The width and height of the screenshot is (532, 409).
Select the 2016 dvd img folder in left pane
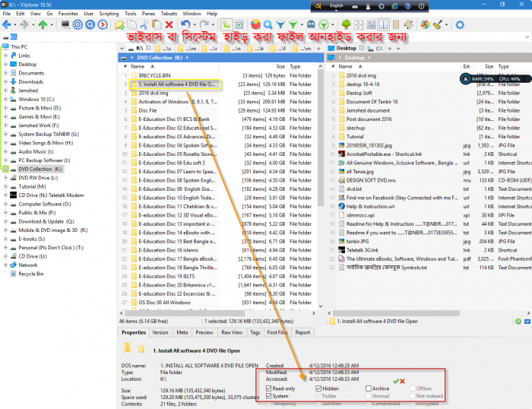[x=154, y=93]
